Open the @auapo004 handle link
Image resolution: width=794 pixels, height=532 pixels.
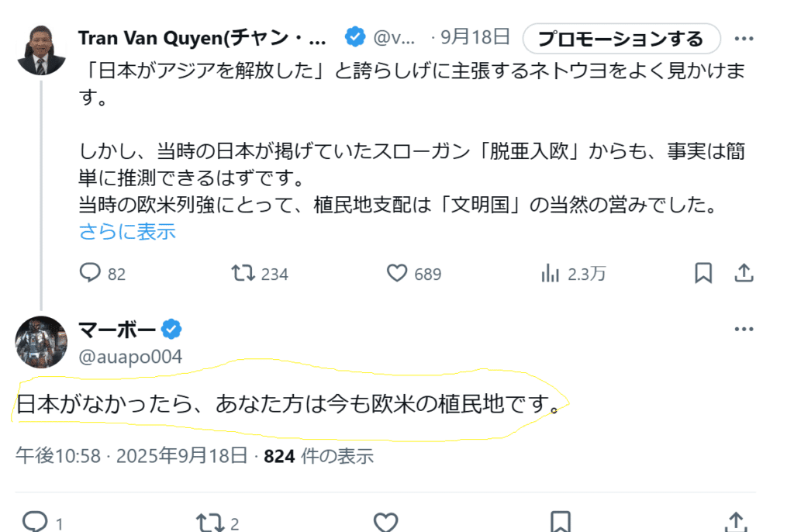coord(130,357)
